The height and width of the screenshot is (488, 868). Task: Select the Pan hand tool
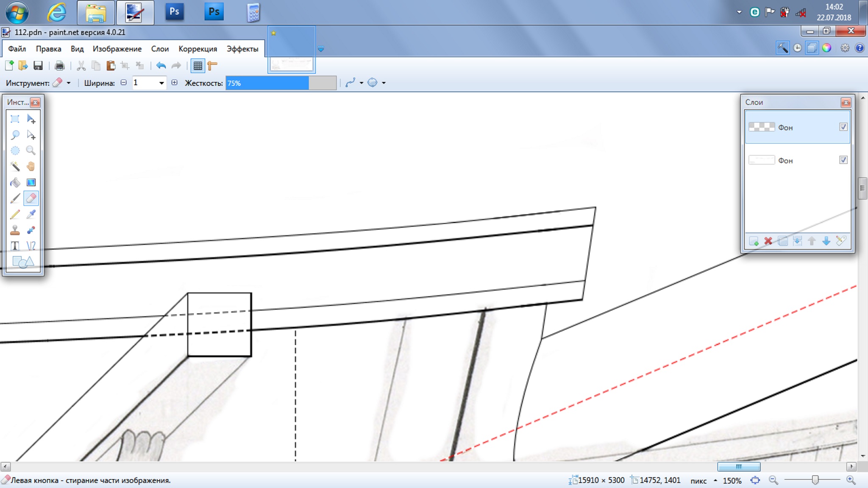(x=31, y=166)
